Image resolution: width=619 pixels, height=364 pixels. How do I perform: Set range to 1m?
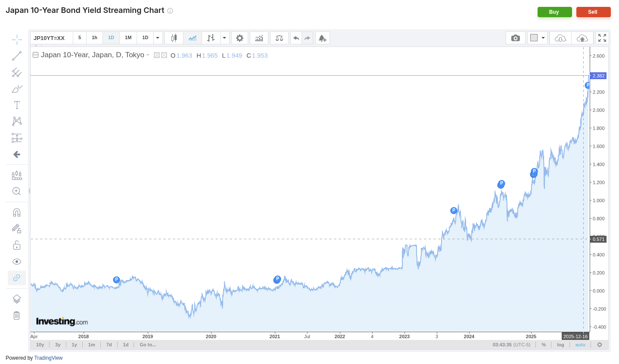[91, 345]
